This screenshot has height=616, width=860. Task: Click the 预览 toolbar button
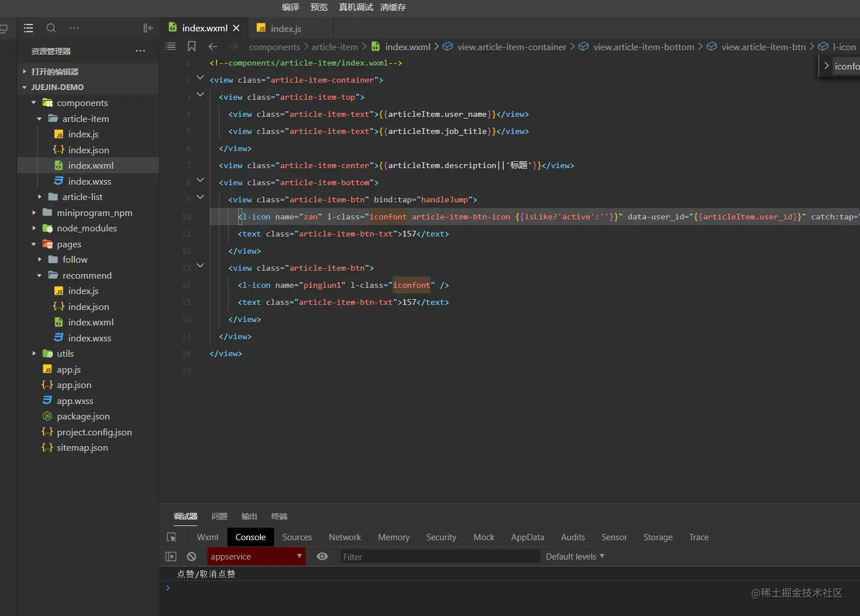coord(319,7)
